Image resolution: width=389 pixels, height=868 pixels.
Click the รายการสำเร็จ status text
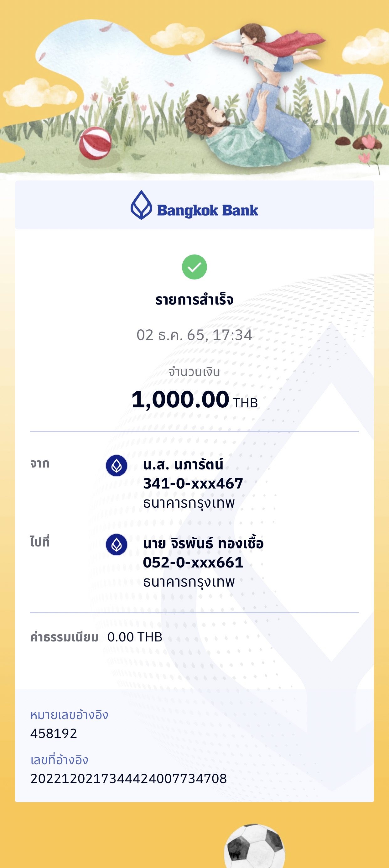194,300
